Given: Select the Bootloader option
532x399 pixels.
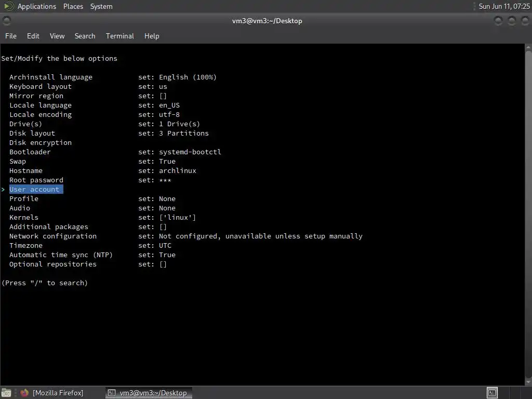Looking at the screenshot, I should tap(30, 152).
